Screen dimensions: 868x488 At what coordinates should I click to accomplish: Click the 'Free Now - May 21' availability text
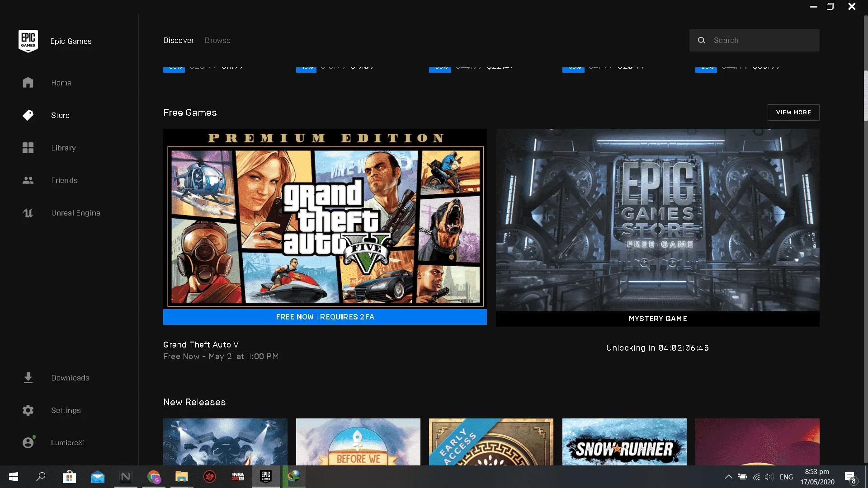[x=221, y=357]
